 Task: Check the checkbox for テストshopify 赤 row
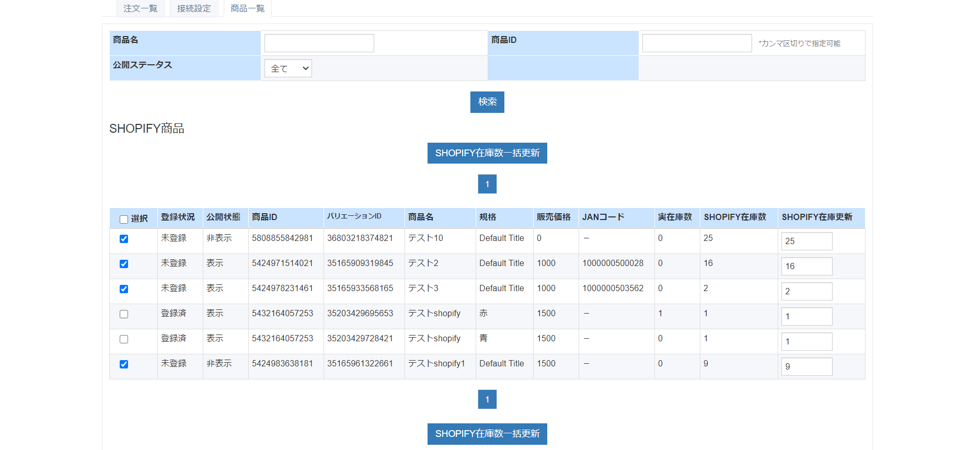(124, 314)
